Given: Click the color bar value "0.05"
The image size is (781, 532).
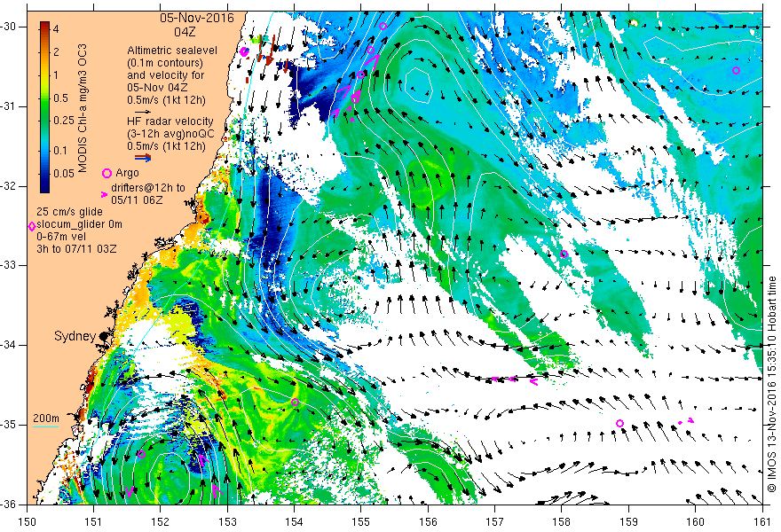Looking at the screenshot, I should click(x=64, y=173).
